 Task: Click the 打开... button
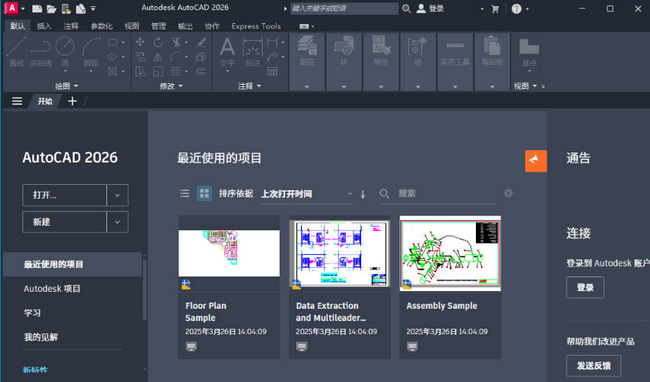coord(64,195)
